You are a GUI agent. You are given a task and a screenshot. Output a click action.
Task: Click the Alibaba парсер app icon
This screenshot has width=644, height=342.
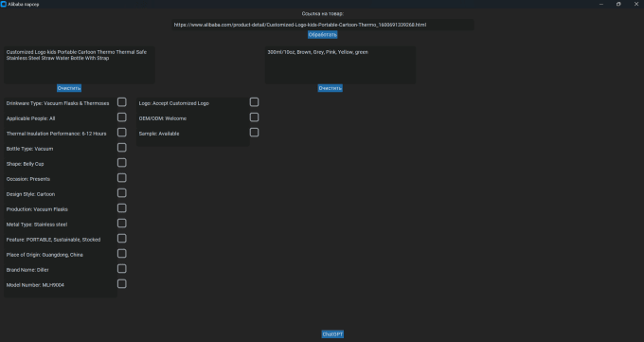click(x=3, y=4)
